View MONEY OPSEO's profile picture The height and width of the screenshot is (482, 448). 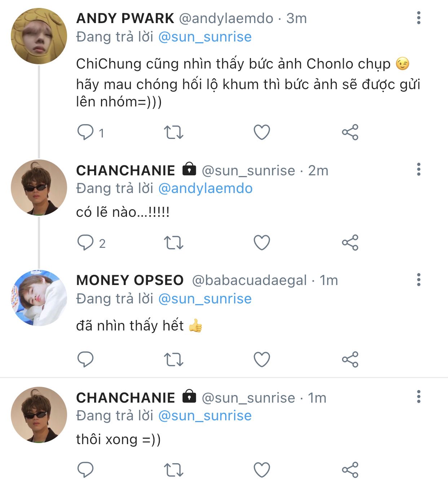(x=39, y=298)
